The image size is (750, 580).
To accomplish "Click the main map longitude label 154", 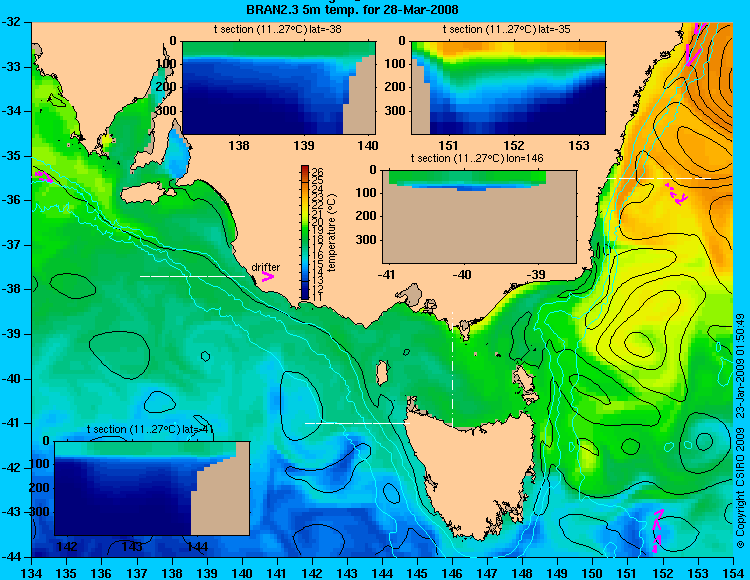I will pos(733,572).
